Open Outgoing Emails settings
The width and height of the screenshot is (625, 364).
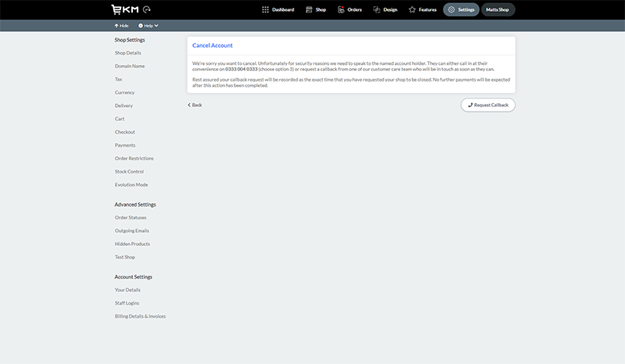pos(131,231)
